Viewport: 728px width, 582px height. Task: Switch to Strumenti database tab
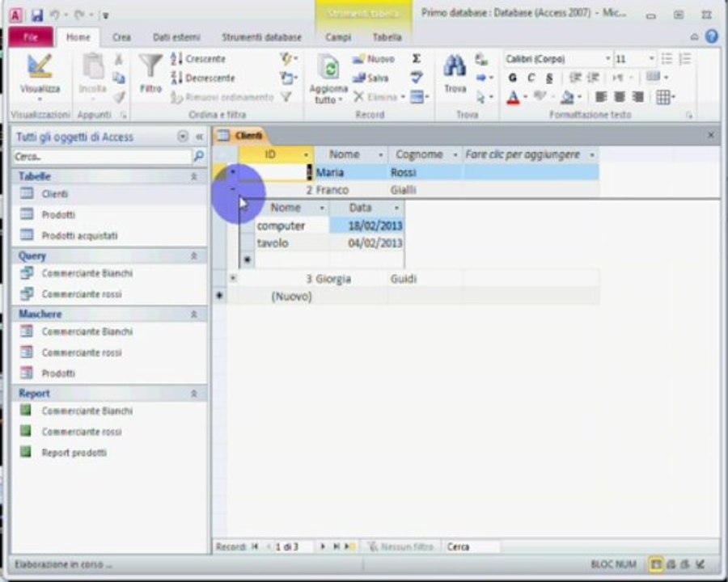261,37
